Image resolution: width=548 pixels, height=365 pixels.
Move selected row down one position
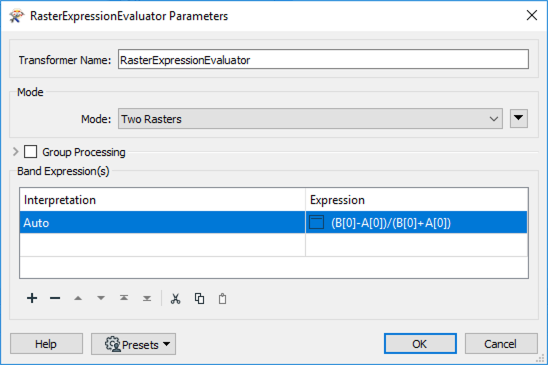tap(101, 298)
